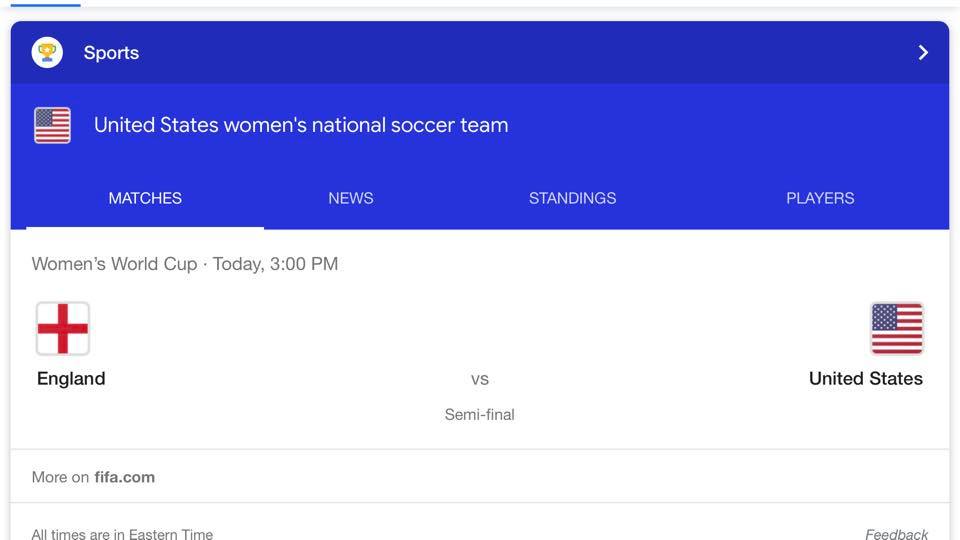Click the United States flag in match
Screen dimensions: 960x540
(897, 329)
